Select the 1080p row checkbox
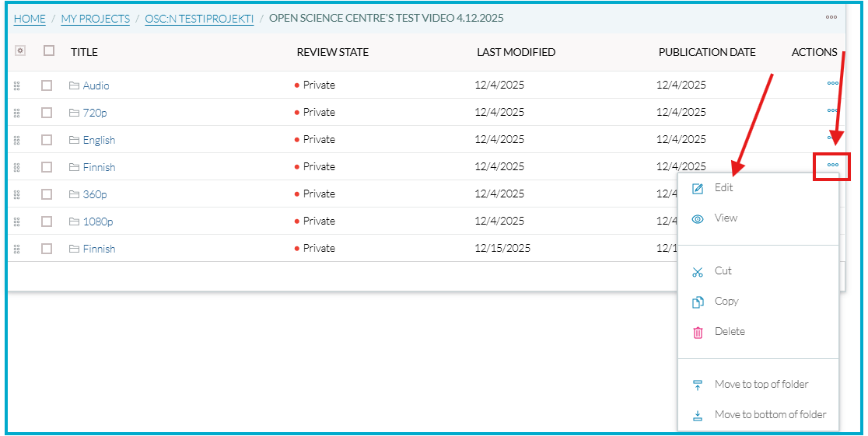Screen dimensions: 868x436 click(x=47, y=221)
